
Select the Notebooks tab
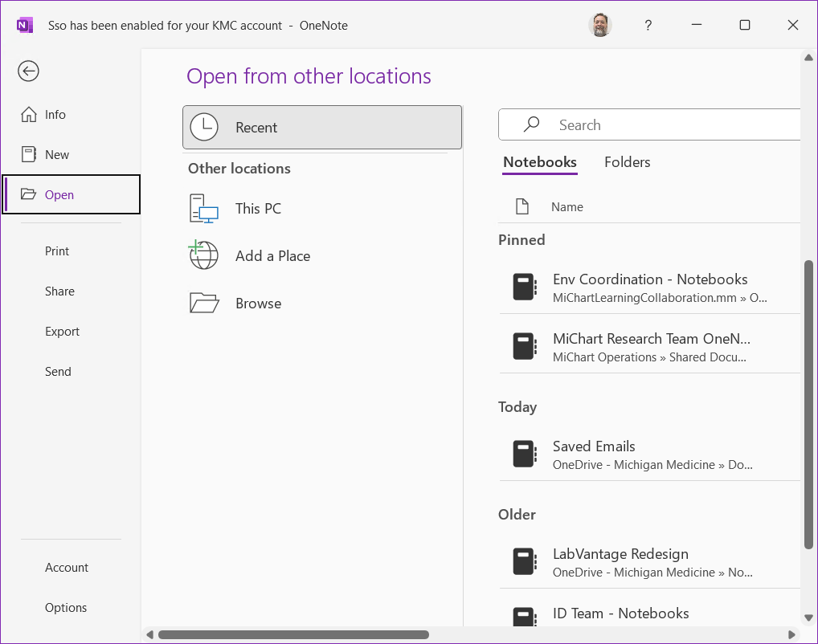click(539, 162)
